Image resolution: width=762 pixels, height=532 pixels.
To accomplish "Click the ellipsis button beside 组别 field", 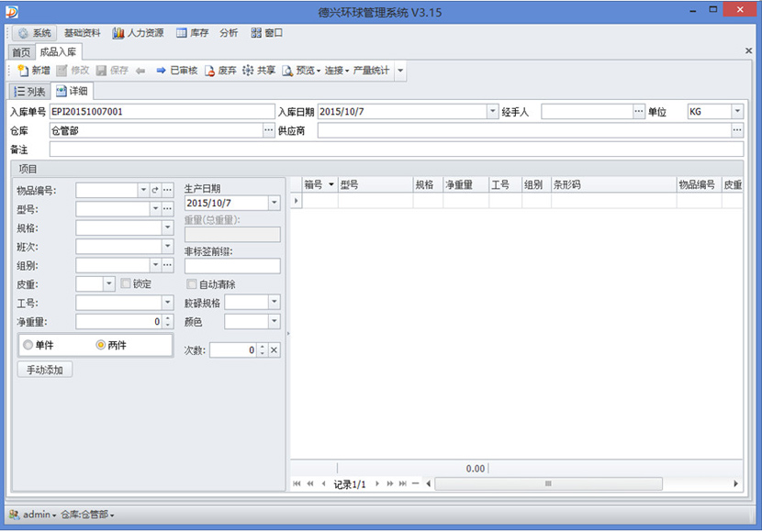I will (167, 265).
